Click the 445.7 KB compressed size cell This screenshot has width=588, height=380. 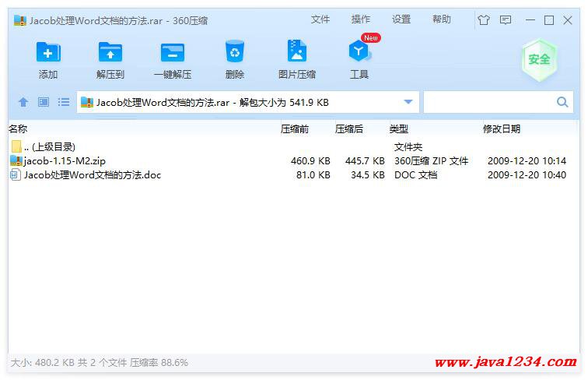point(365,161)
